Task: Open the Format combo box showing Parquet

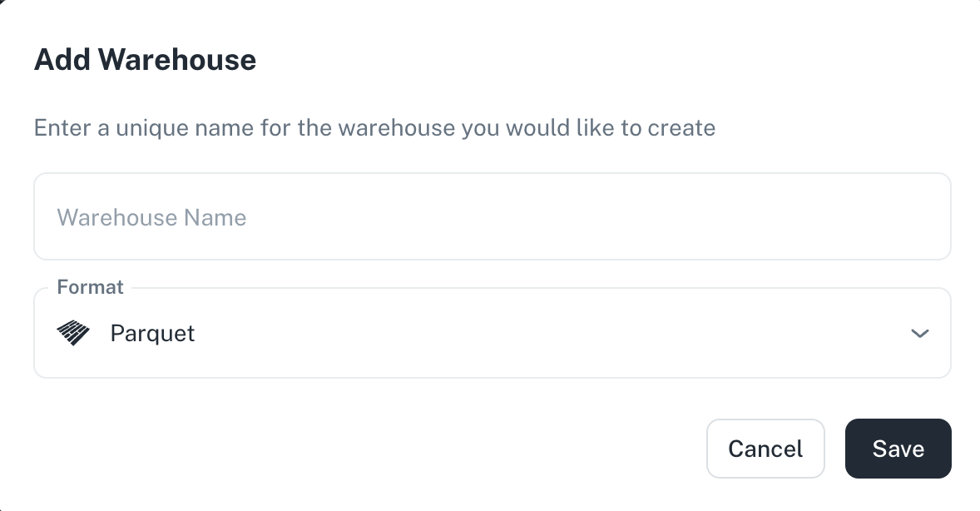Action: (x=492, y=333)
